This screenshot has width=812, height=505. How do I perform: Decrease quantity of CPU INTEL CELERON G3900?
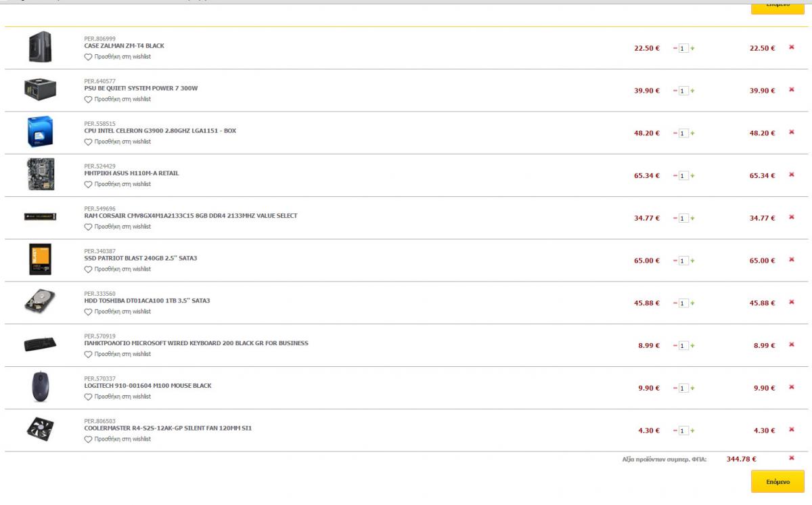click(675, 133)
